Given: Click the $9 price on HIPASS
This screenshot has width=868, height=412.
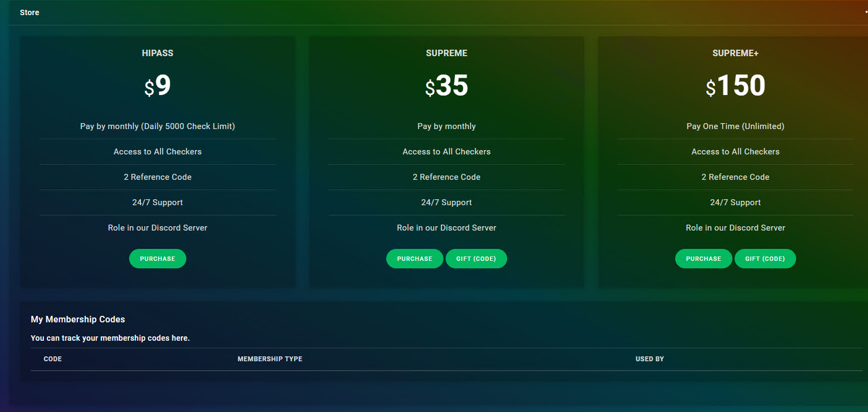Looking at the screenshot, I should (158, 86).
